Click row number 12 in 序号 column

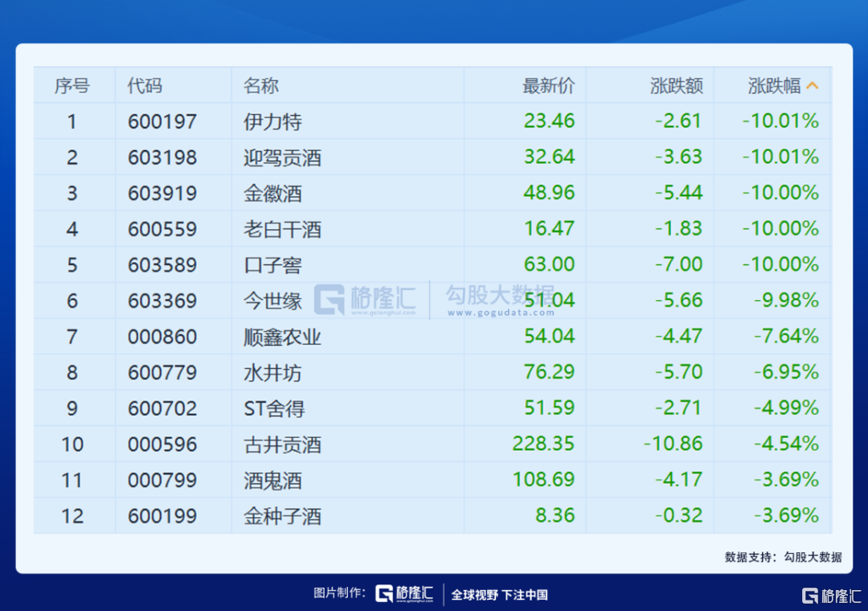[x=72, y=516]
